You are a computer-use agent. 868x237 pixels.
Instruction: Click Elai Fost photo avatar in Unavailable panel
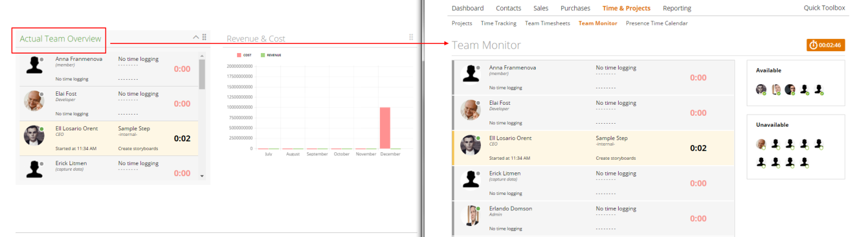coord(761,144)
